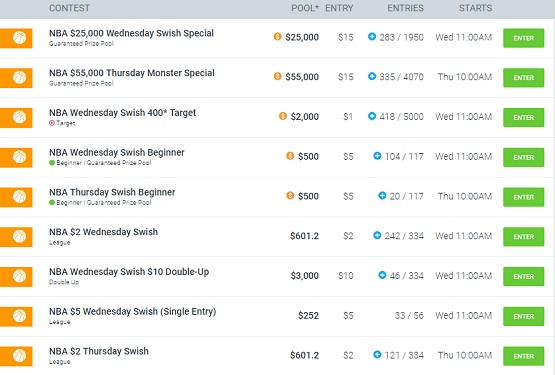This screenshot has height=375, width=555.
Task: Enter the NBA Wednesday Swish $10 Double-Up contest
Action: [523, 277]
